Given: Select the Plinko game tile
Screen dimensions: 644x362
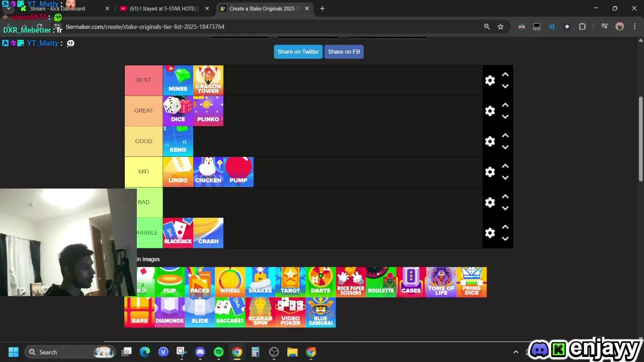Looking at the screenshot, I should coord(208,111).
